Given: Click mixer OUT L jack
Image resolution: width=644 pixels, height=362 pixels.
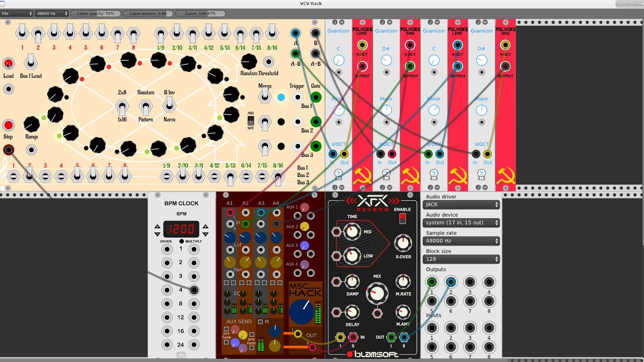Looking at the screenshot, I should point(298,334).
